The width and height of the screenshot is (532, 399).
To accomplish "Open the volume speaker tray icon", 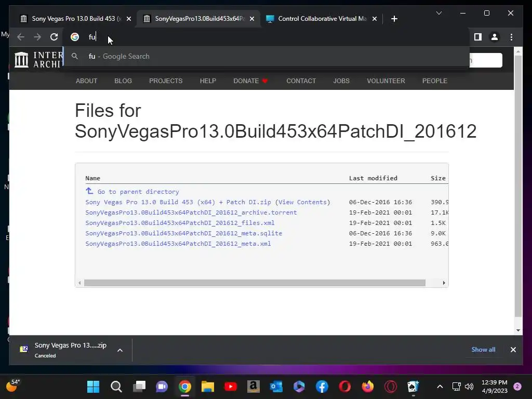I will coord(469,387).
